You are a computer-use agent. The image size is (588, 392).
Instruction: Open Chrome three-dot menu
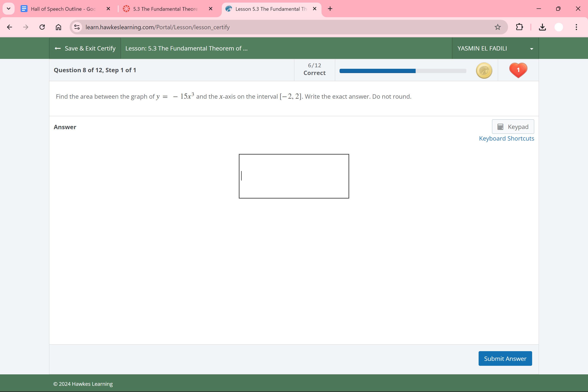click(576, 27)
